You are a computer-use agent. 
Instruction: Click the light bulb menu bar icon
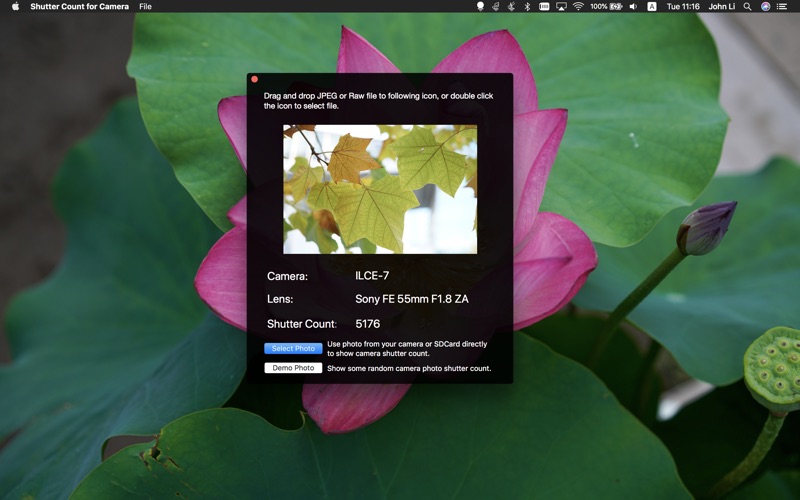(x=480, y=7)
